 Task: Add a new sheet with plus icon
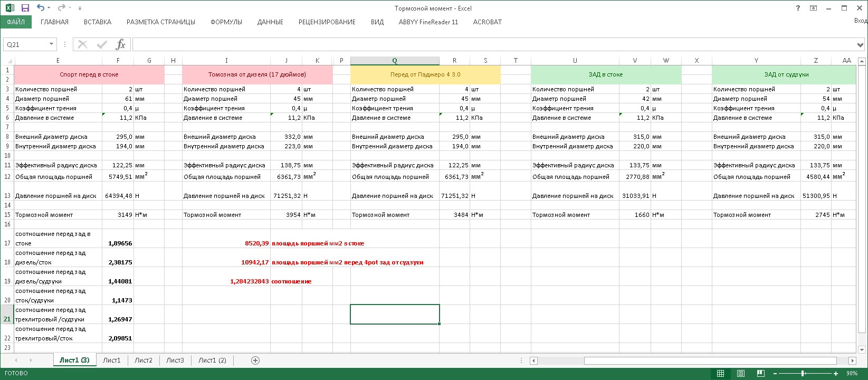click(255, 360)
